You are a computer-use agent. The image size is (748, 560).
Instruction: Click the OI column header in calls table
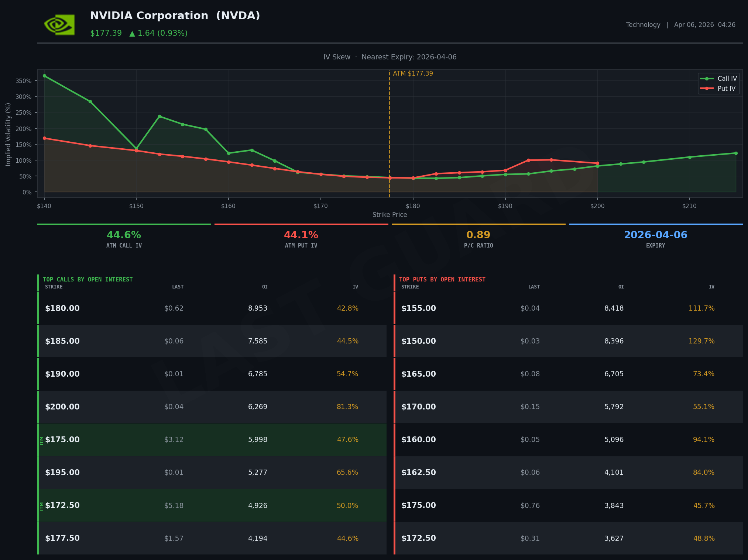(264, 287)
